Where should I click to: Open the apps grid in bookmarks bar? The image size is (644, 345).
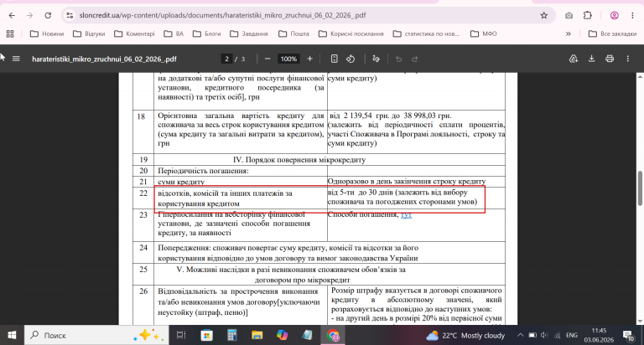click(x=10, y=33)
